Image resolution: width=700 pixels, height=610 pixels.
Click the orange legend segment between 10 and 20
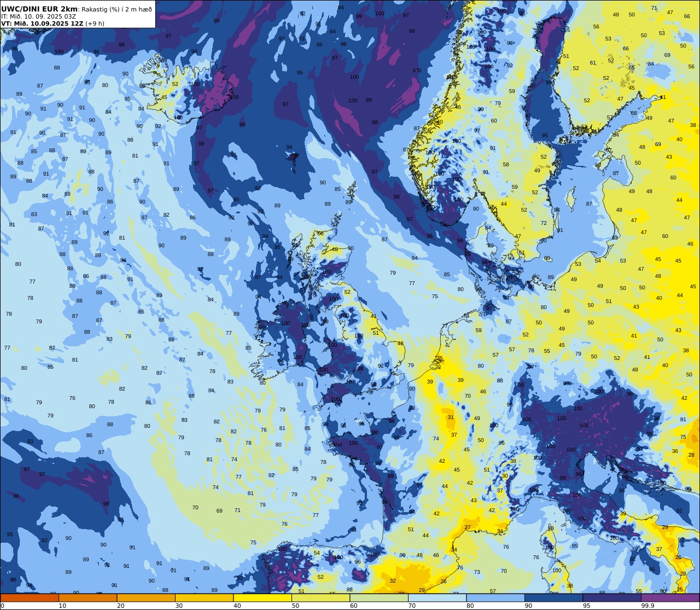coord(87,598)
